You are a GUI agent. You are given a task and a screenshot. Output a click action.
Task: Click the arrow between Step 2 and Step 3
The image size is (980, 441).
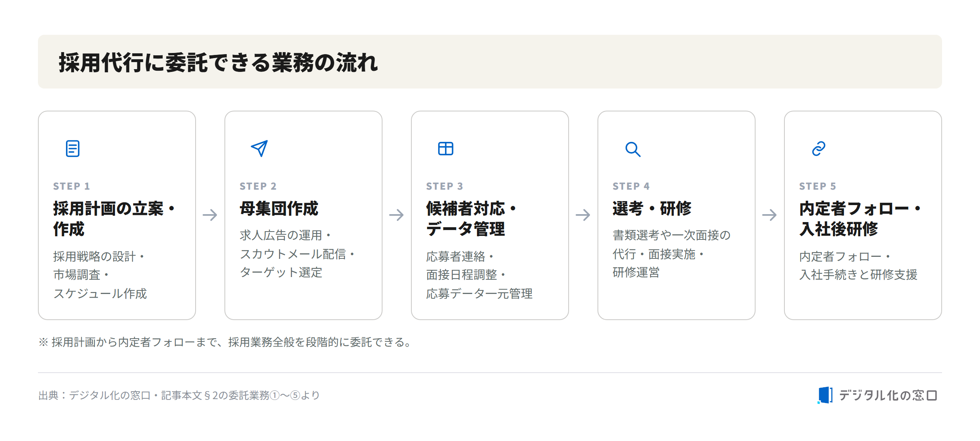pos(396,215)
